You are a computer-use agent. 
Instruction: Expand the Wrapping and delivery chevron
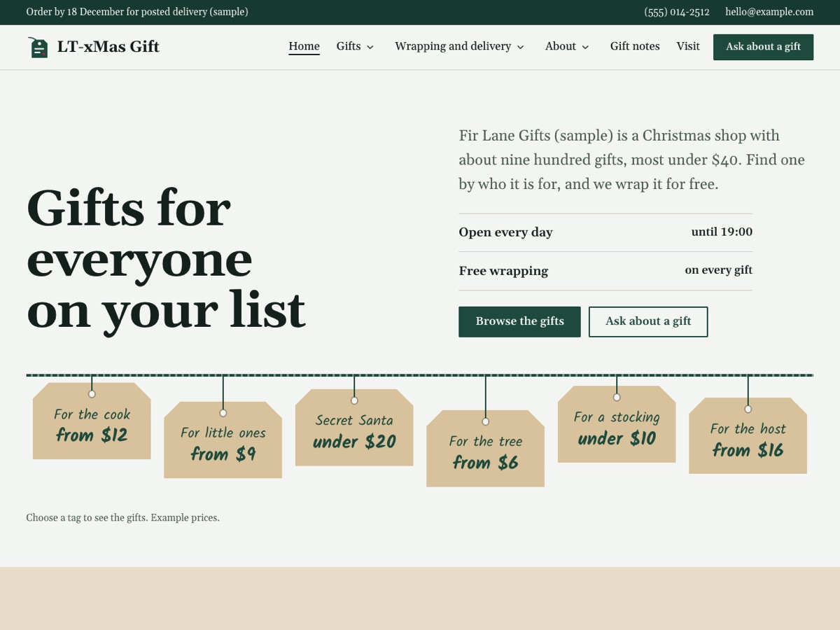[x=520, y=47]
